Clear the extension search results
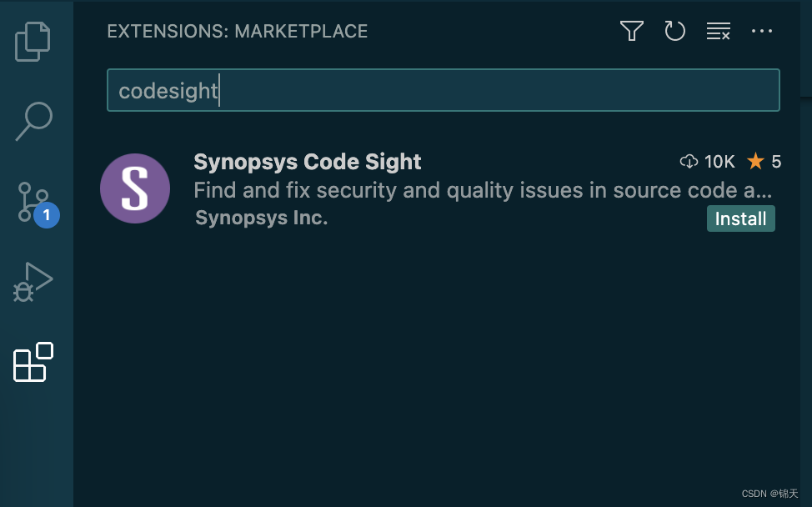Image resolution: width=812 pixels, height=507 pixels. (718, 31)
